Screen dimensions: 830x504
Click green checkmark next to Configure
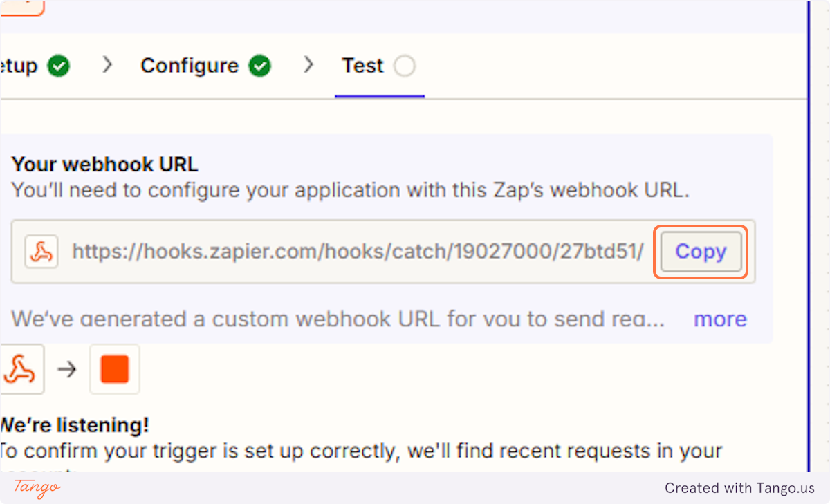pyautogui.click(x=260, y=66)
